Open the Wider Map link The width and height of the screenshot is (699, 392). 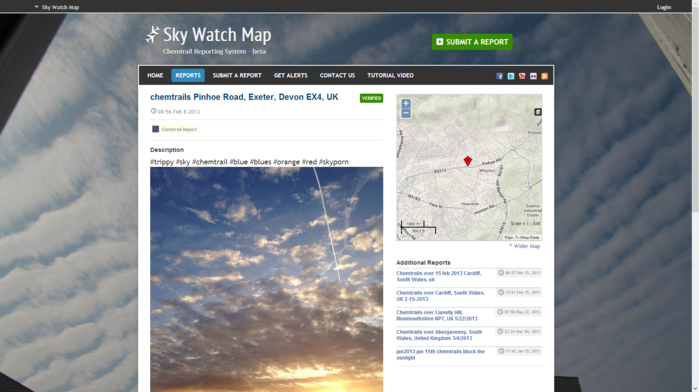click(526, 246)
